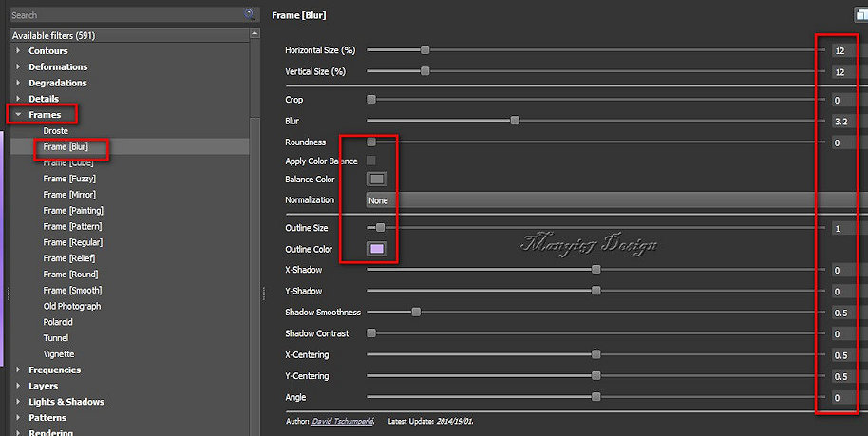Click the search magnifier icon
Image resolution: width=868 pixels, height=436 pixels.
(250, 14)
